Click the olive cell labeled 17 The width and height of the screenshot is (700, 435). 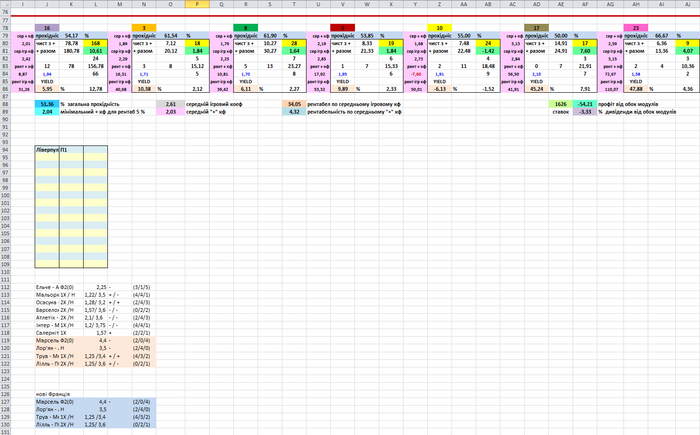pyautogui.click(x=536, y=28)
